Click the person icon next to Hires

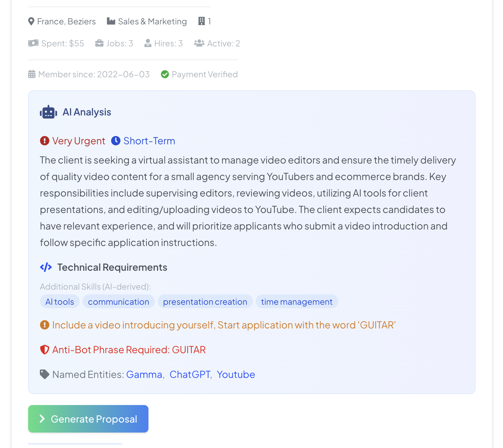(148, 43)
